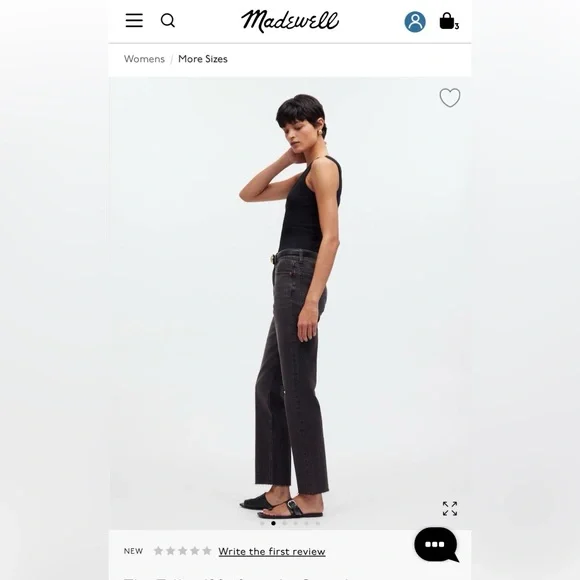Open the hamburger navigation menu
Viewport: 580px width, 580px height.
[134, 20]
